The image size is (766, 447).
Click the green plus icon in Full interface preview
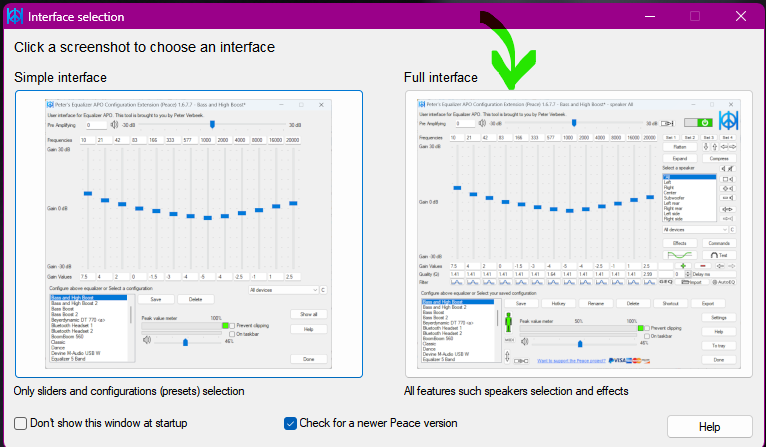coord(683,266)
